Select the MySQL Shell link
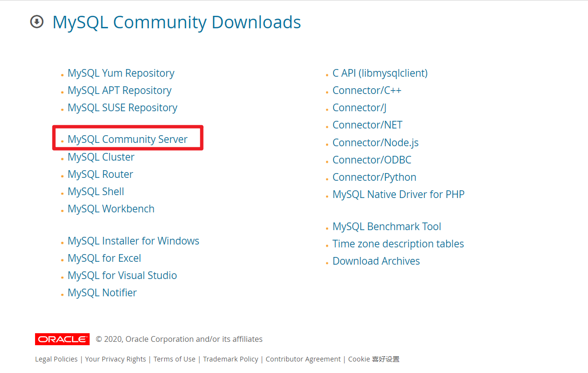This screenshot has height=373, width=588. 96,192
